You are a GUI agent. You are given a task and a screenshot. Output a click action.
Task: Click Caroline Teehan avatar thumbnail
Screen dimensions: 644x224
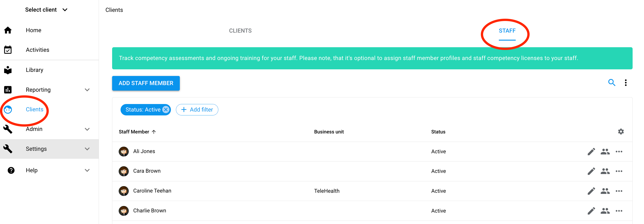(124, 191)
